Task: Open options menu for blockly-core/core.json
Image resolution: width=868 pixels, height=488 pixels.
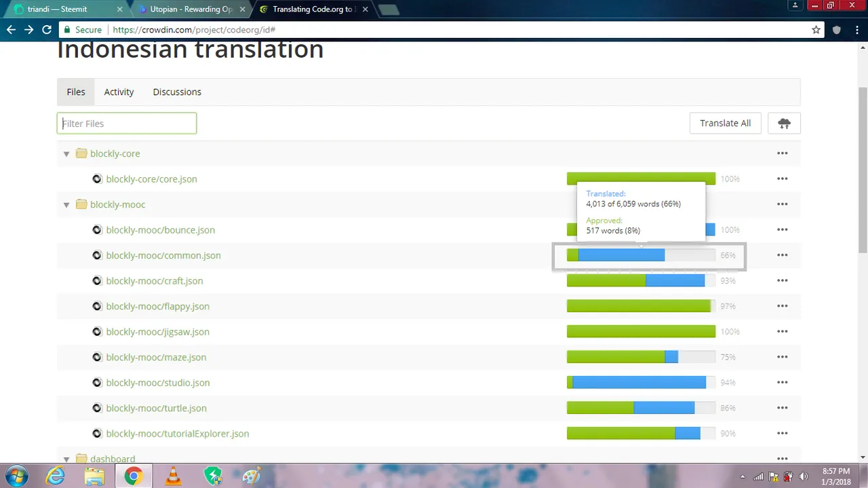Action: [783, 179]
